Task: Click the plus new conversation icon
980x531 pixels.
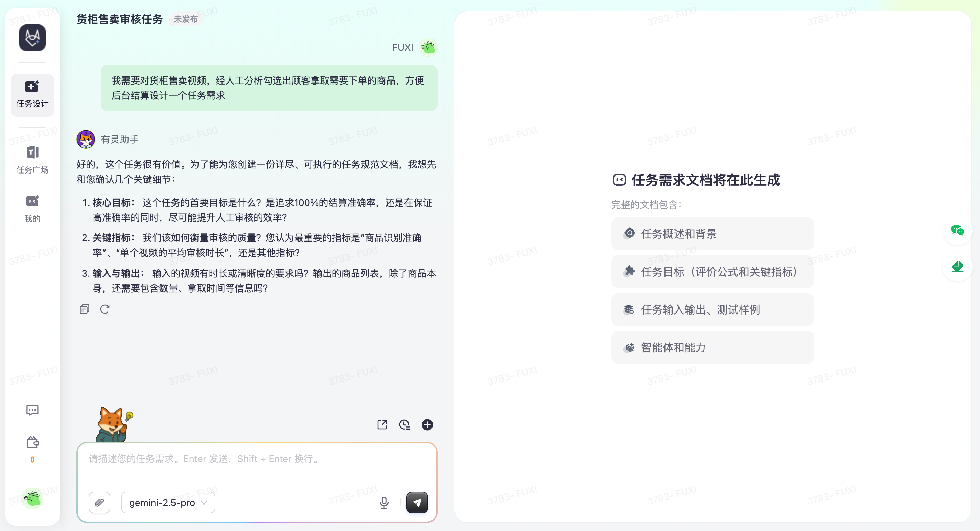Action: click(427, 425)
